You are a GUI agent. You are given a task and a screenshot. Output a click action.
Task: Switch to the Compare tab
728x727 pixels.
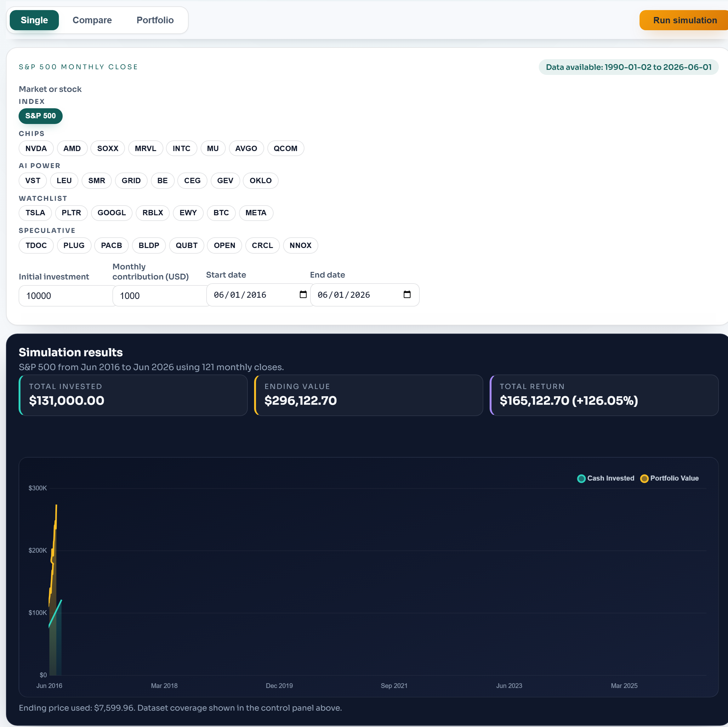tap(92, 20)
